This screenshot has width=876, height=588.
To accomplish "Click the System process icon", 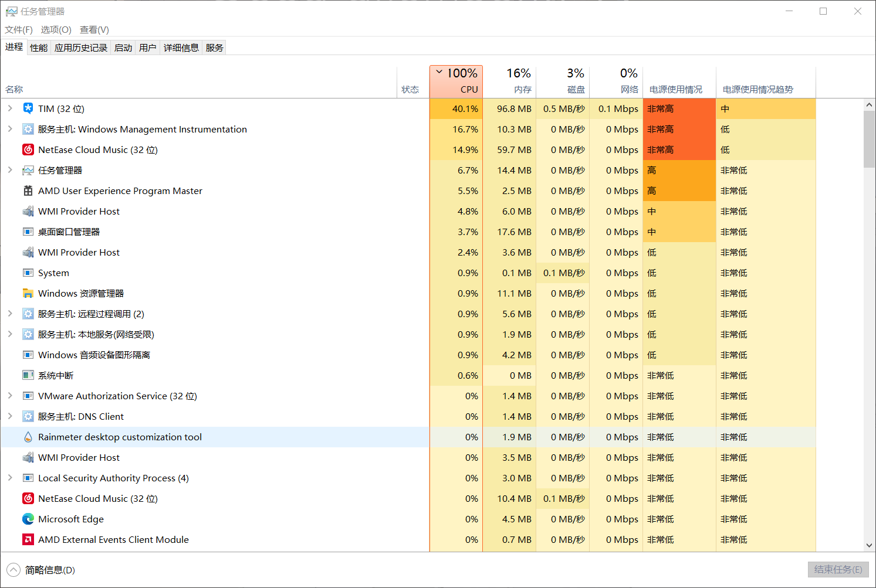I will coord(28,273).
